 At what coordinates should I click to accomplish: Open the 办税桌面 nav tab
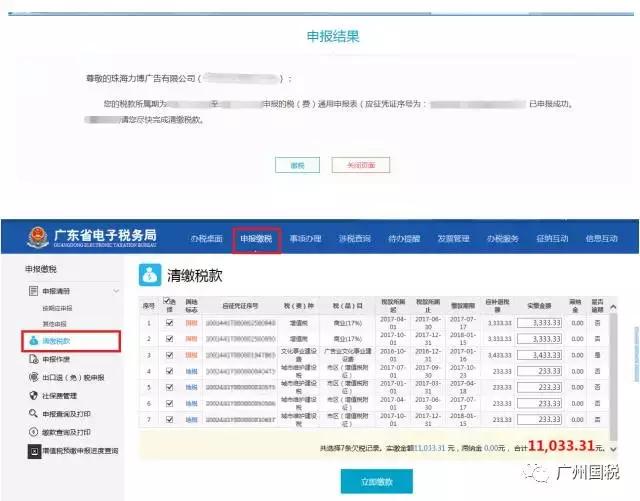tap(207, 238)
